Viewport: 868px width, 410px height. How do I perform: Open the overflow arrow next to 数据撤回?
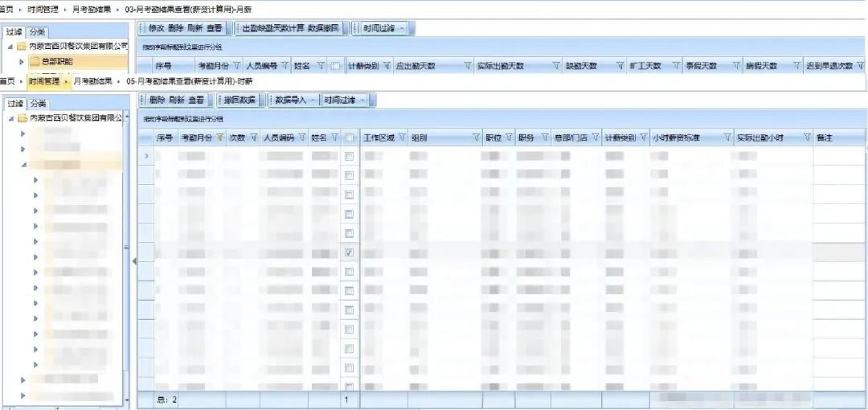coord(346,28)
